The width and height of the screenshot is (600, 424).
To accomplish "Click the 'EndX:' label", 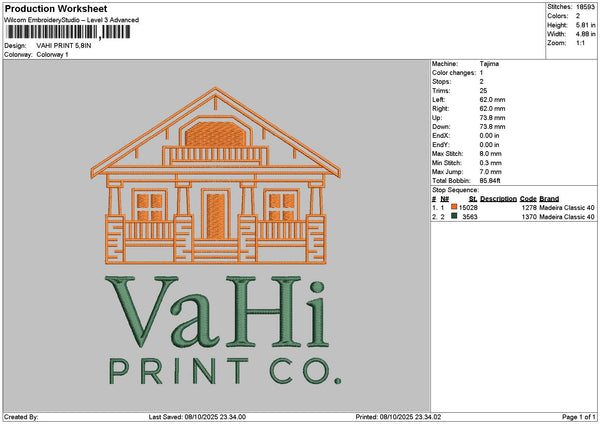I will pyautogui.click(x=441, y=136).
